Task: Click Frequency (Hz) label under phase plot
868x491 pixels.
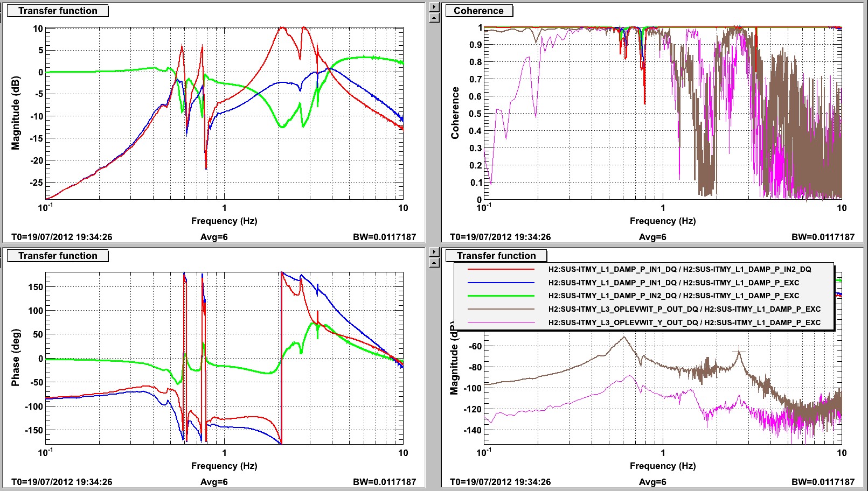Action: 224,466
